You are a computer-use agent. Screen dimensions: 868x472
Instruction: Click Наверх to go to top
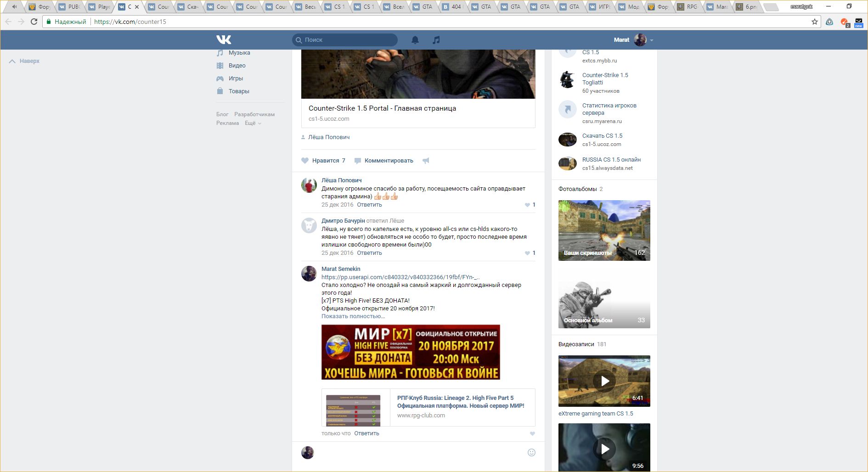point(24,61)
